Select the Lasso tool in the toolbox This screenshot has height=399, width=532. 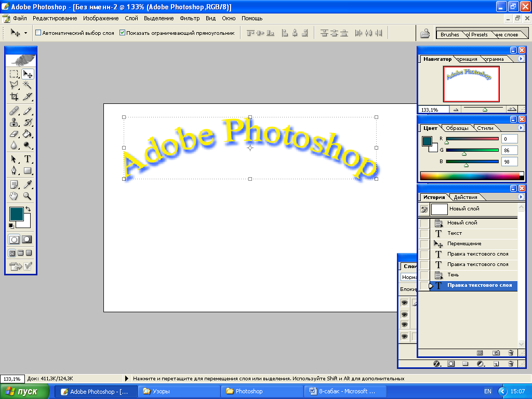click(14, 85)
